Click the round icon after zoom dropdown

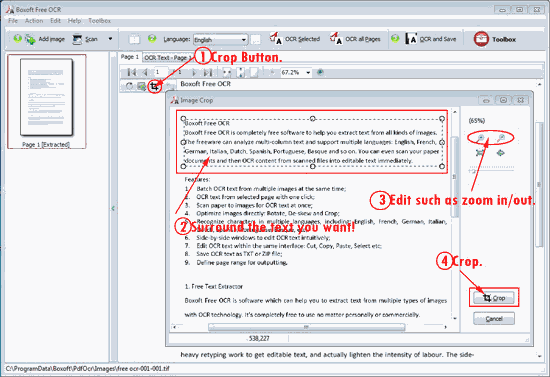[320, 73]
